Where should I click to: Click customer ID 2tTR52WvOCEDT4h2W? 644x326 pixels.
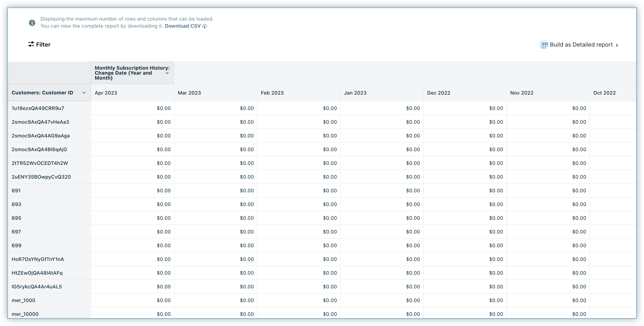[x=40, y=163]
